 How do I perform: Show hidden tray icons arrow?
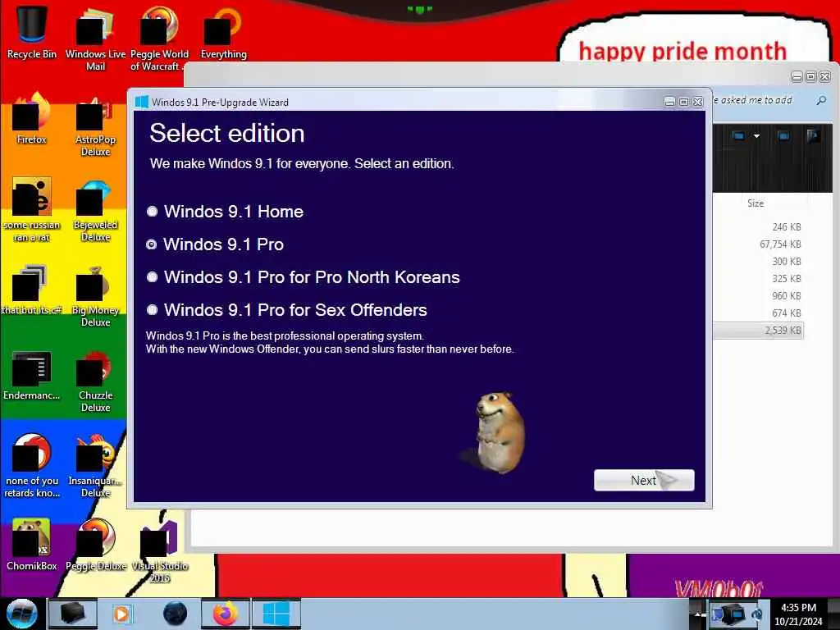click(x=697, y=614)
